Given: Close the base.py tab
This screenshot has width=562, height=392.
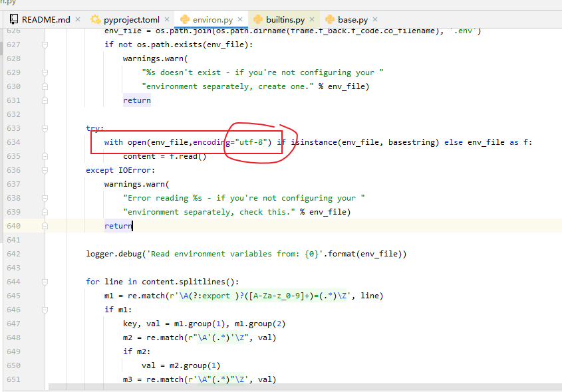Looking at the screenshot, I should 375,19.
